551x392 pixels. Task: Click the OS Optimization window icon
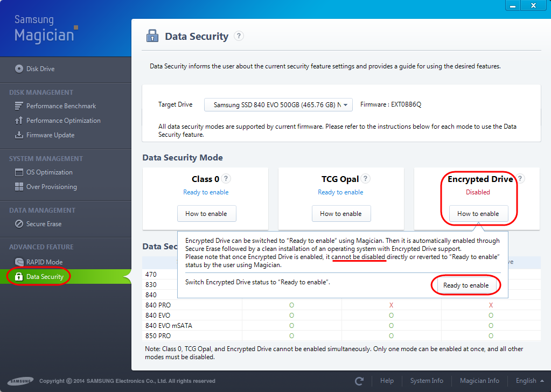(x=19, y=172)
